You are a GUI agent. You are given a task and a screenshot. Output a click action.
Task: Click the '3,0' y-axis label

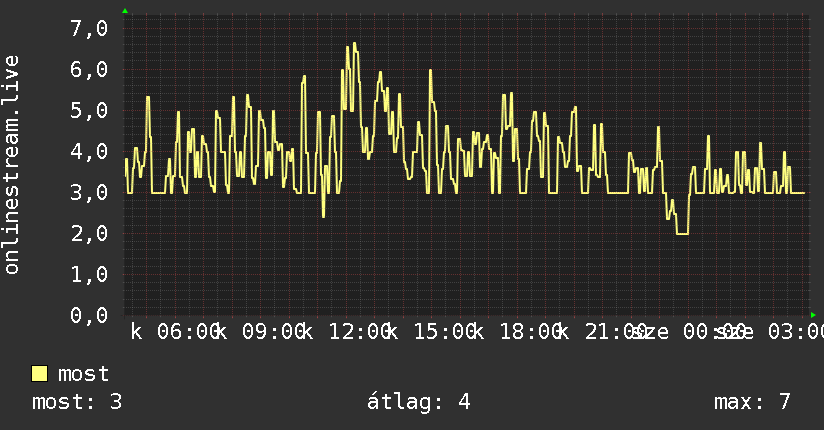tap(89, 192)
